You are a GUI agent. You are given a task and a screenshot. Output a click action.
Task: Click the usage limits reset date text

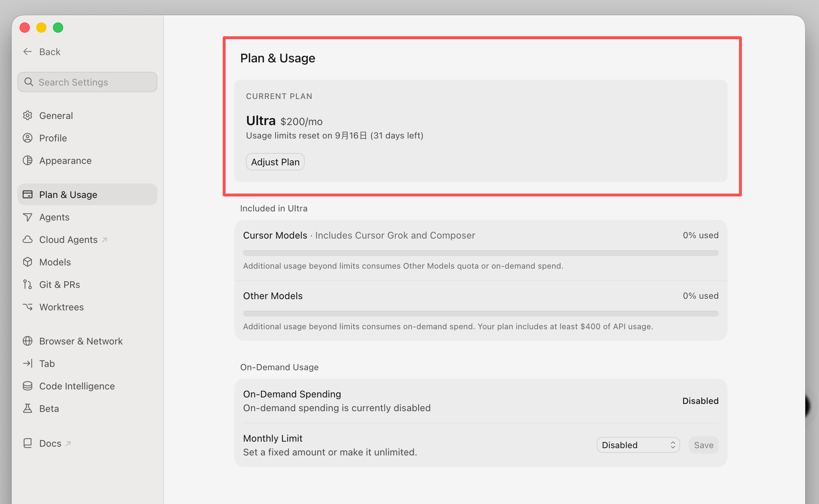click(x=335, y=136)
